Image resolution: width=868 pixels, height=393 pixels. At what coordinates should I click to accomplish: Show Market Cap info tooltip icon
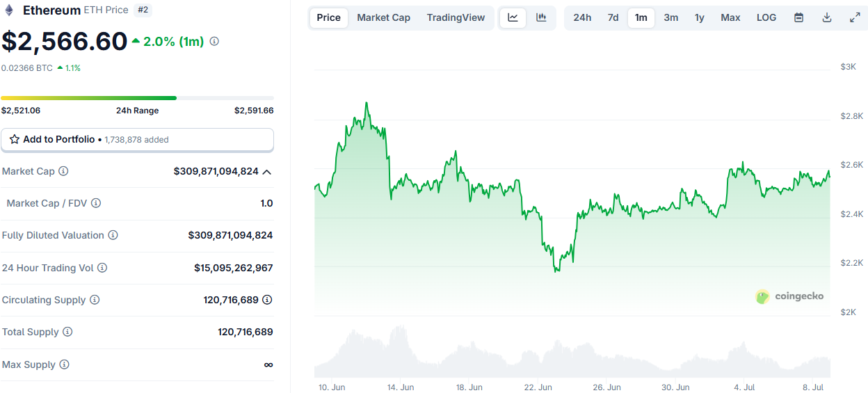[x=63, y=171]
